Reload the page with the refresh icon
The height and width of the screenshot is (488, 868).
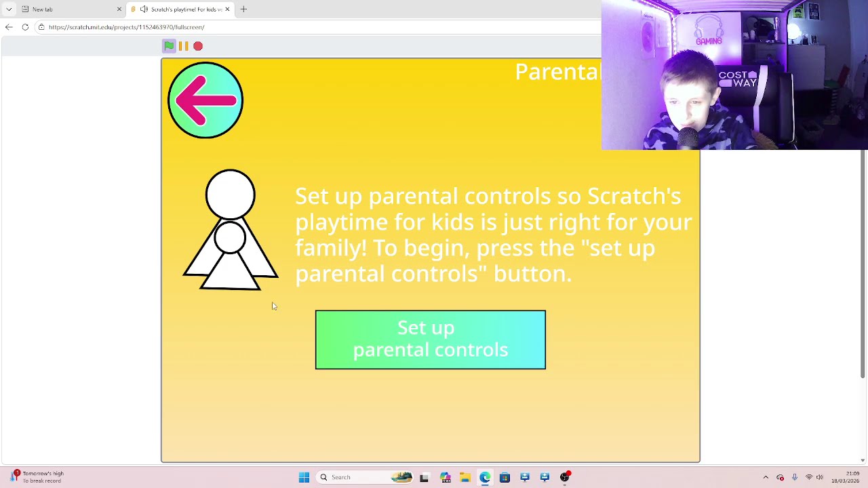click(25, 27)
